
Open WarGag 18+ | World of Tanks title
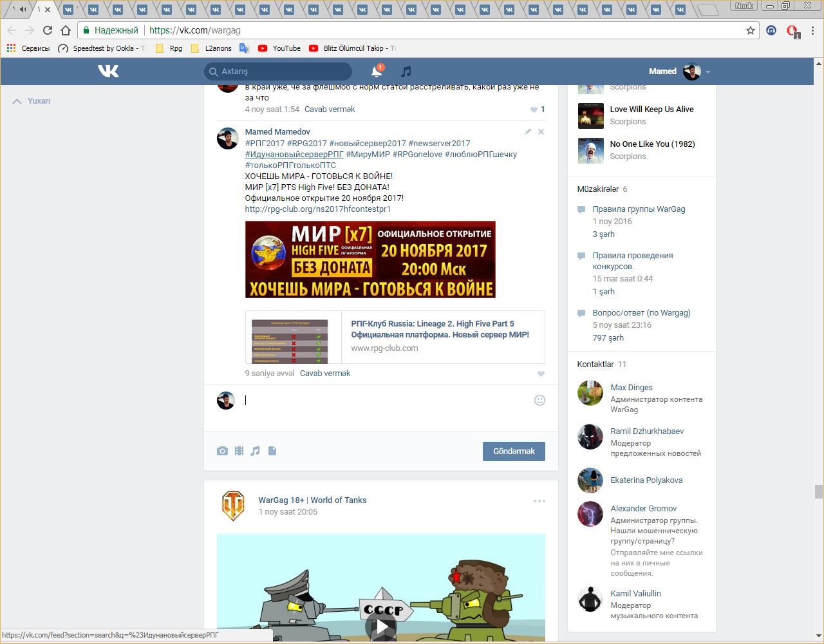pyautogui.click(x=312, y=500)
